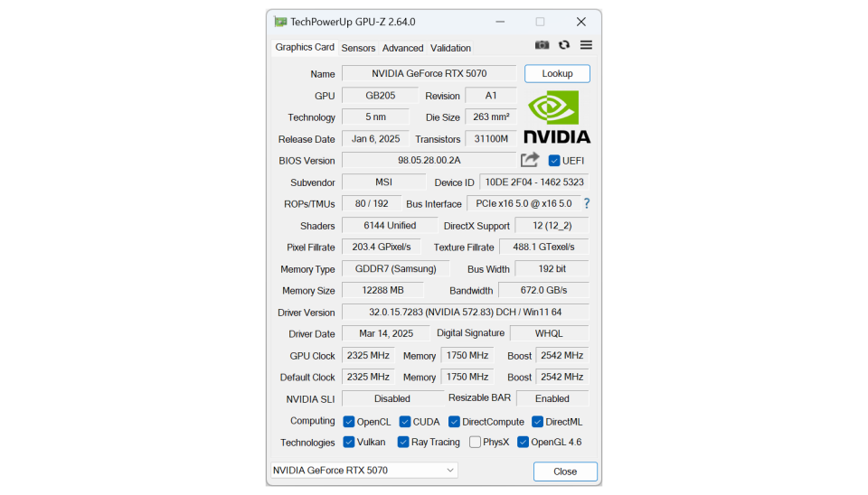868x495 pixels.
Task: Toggle the OpenGL 4.6 checkbox
Action: pos(524,442)
